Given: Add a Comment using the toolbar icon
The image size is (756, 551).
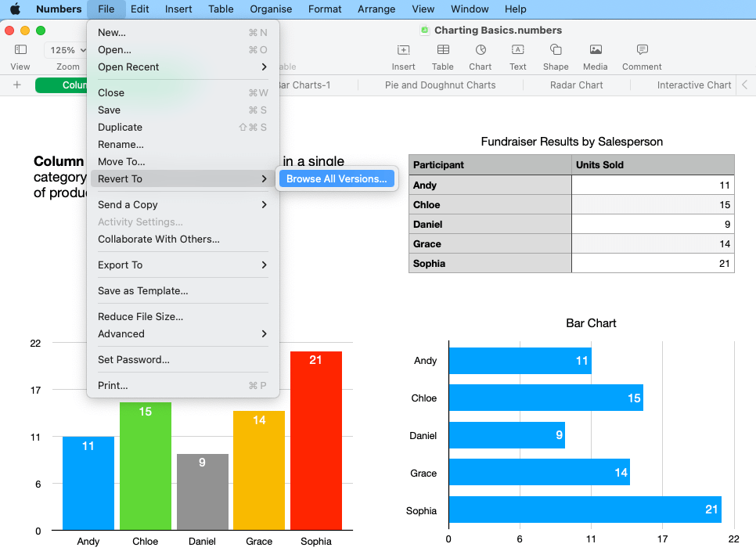Looking at the screenshot, I should (642, 50).
